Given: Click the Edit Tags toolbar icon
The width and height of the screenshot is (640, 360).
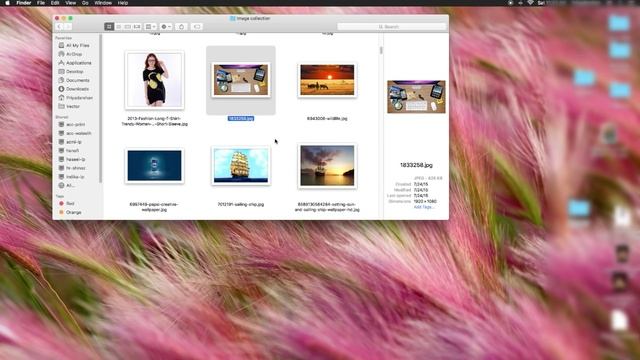Looking at the screenshot, I should [197, 27].
